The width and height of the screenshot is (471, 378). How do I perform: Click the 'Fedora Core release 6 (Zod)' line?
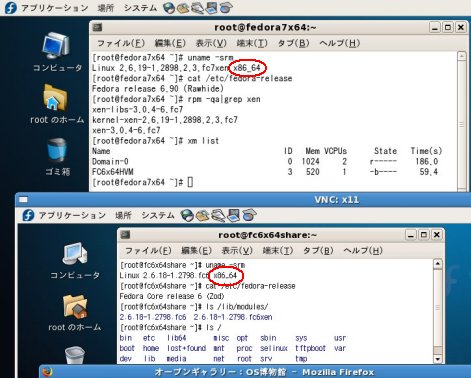[x=172, y=296]
